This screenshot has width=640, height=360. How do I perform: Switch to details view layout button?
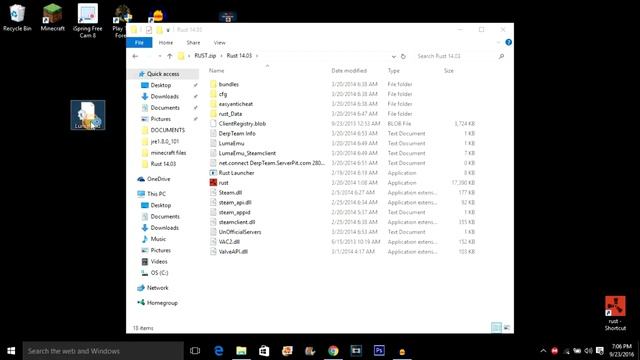coord(496,327)
